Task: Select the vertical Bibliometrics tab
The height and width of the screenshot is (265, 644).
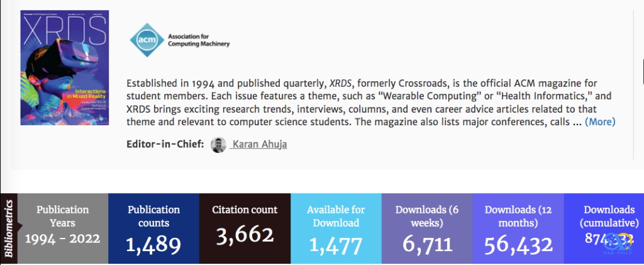Action: click(8, 228)
